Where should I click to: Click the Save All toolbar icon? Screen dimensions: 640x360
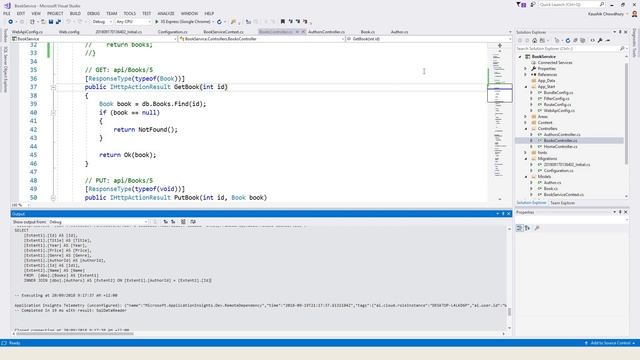(58, 22)
